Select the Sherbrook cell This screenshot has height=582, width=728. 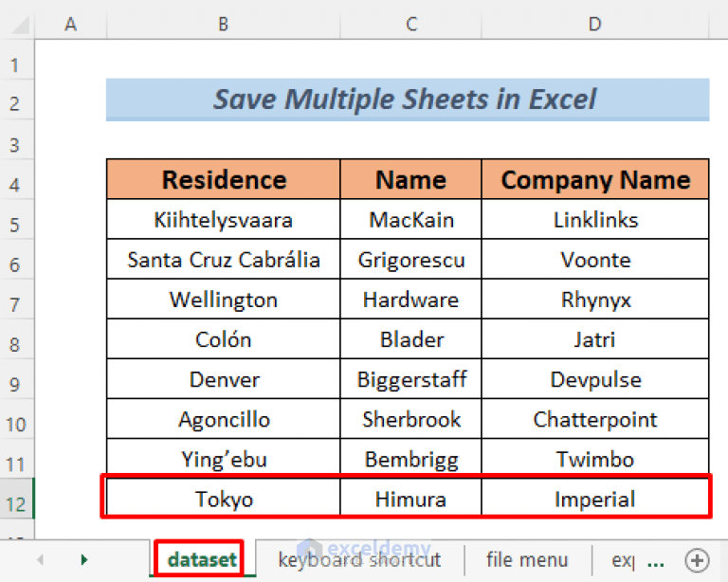pos(410,419)
